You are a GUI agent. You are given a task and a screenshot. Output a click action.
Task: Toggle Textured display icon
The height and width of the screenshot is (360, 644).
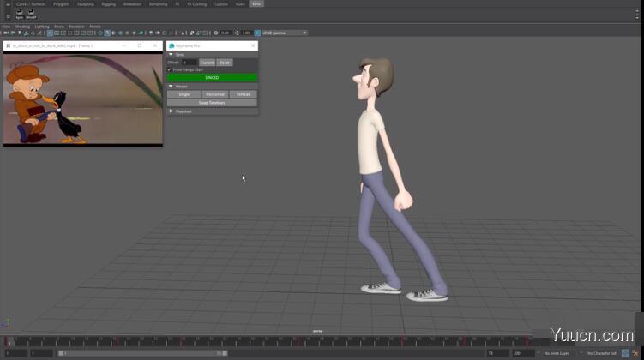click(x=127, y=33)
